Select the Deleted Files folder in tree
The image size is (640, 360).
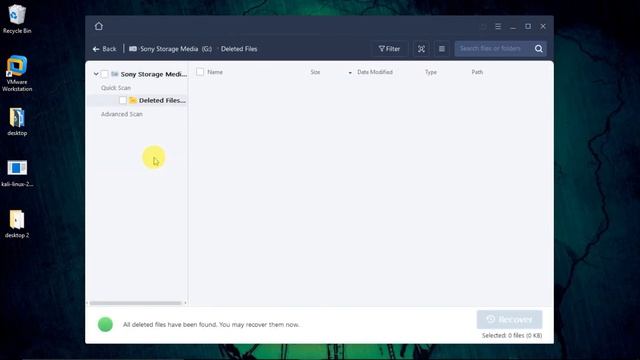pos(162,100)
